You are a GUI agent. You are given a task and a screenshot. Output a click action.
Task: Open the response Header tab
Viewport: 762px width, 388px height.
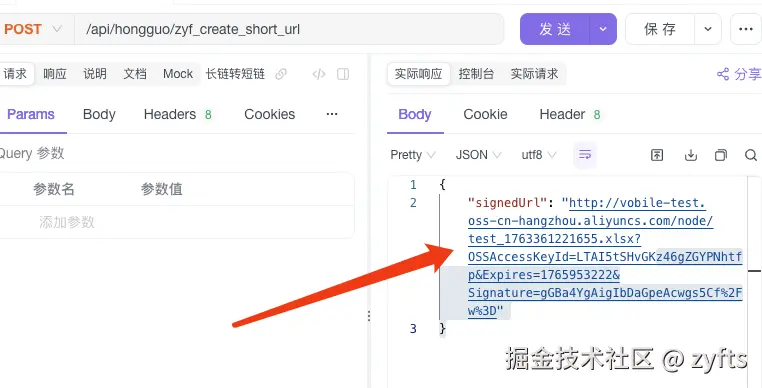point(570,114)
